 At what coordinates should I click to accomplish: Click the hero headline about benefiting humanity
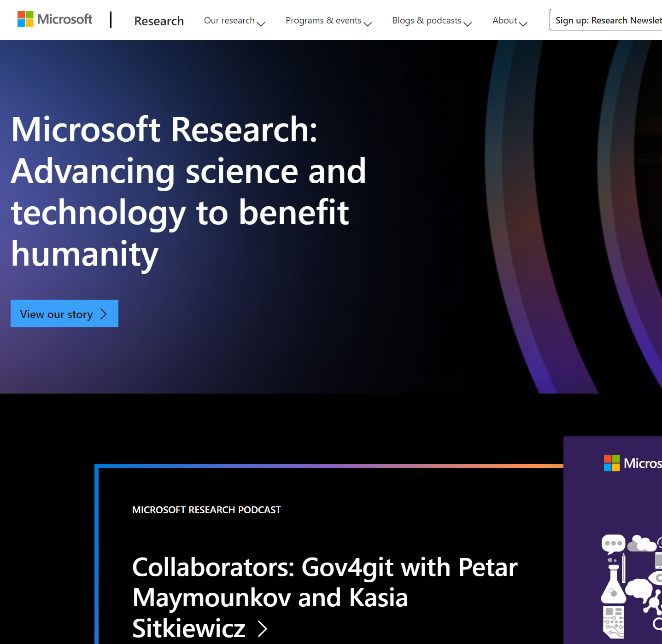(x=188, y=191)
